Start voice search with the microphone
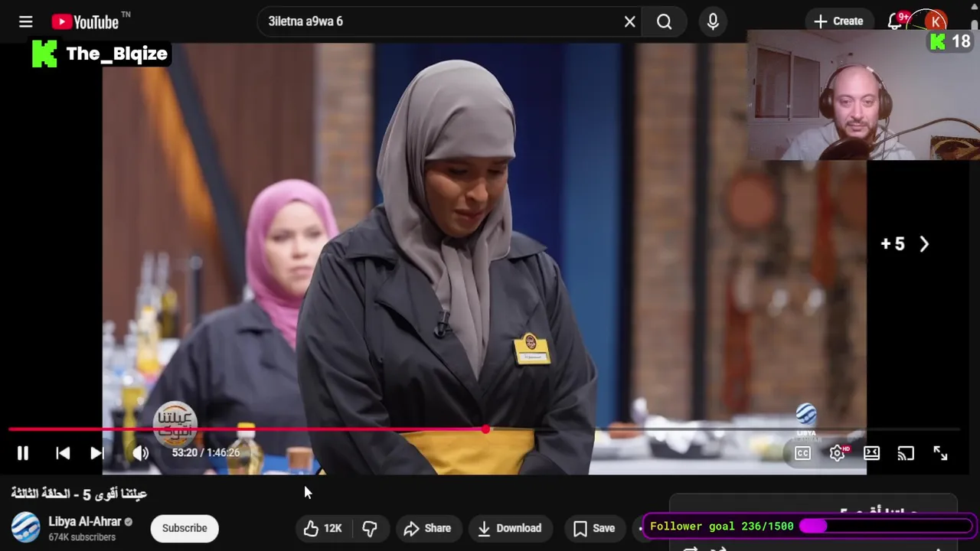The height and width of the screenshot is (551, 980). tap(713, 21)
